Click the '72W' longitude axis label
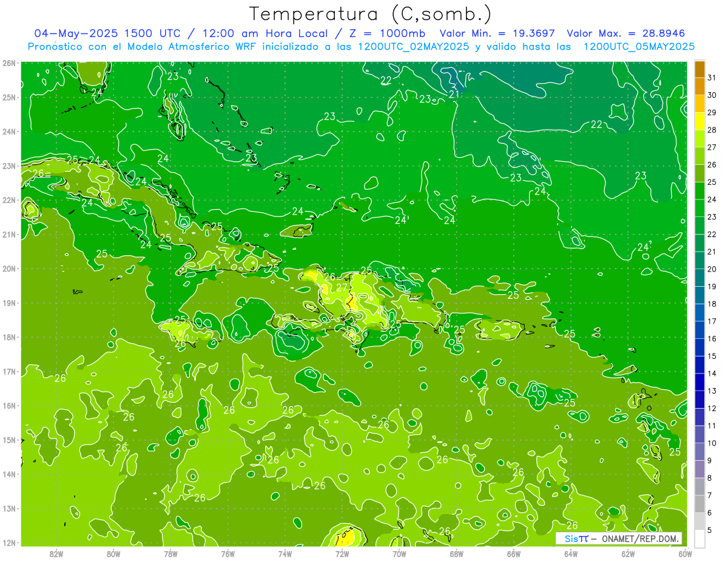Viewport: 728px width, 562px height. coord(342,553)
